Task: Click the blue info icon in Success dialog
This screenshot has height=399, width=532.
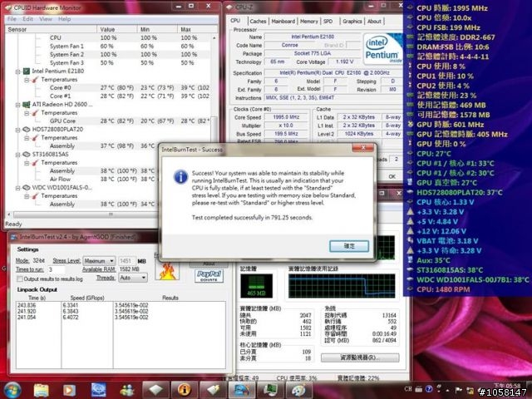Action: click(180, 177)
